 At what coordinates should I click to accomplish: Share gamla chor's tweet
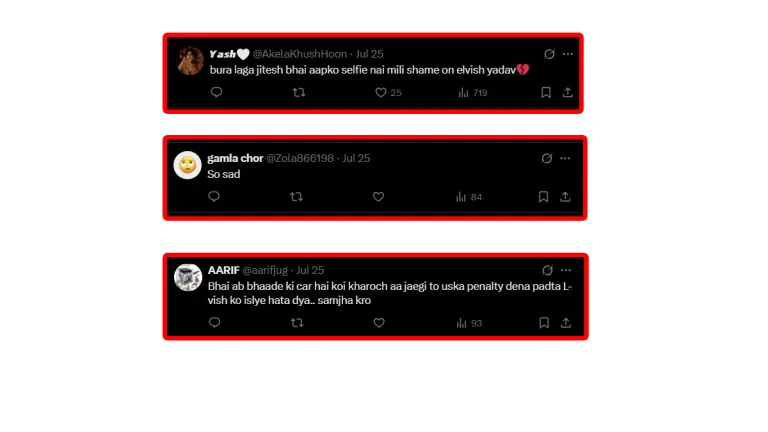[x=565, y=197]
